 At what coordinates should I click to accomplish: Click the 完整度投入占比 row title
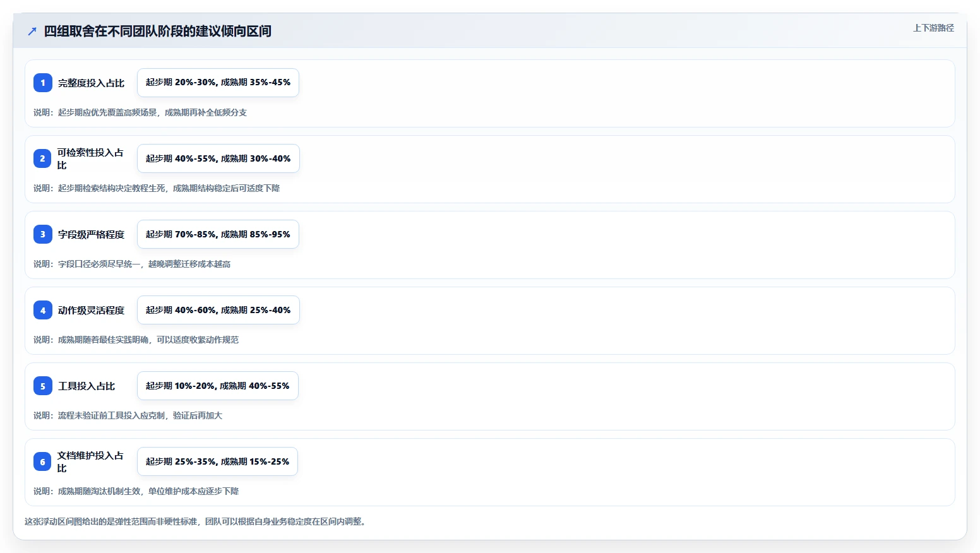click(x=92, y=83)
